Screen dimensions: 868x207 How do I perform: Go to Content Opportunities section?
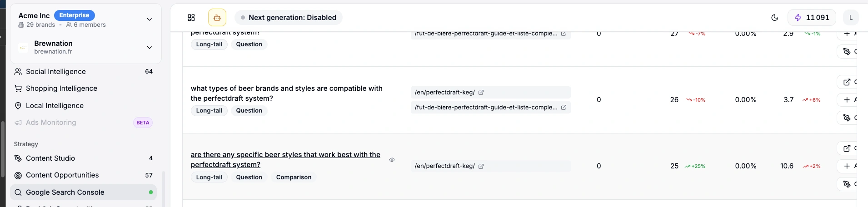(x=62, y=175)
